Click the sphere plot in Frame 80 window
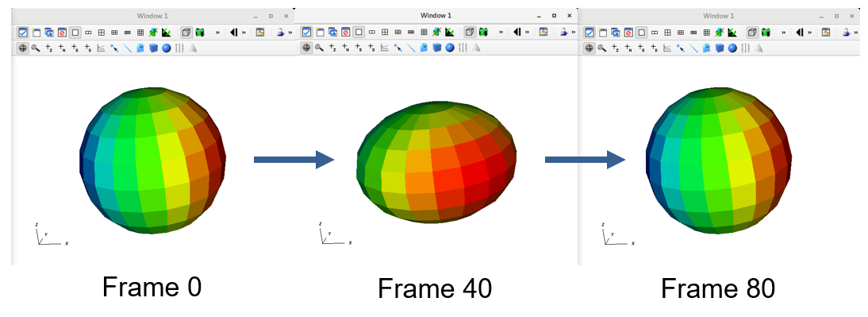Image resolution: width=868 pixels, height=317 pixels. click(719, 160)
